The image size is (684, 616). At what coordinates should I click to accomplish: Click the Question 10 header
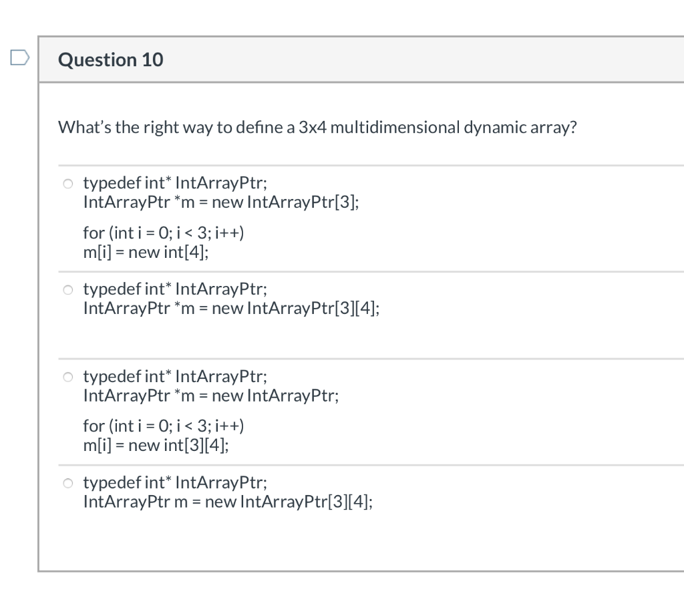(110, 59)
